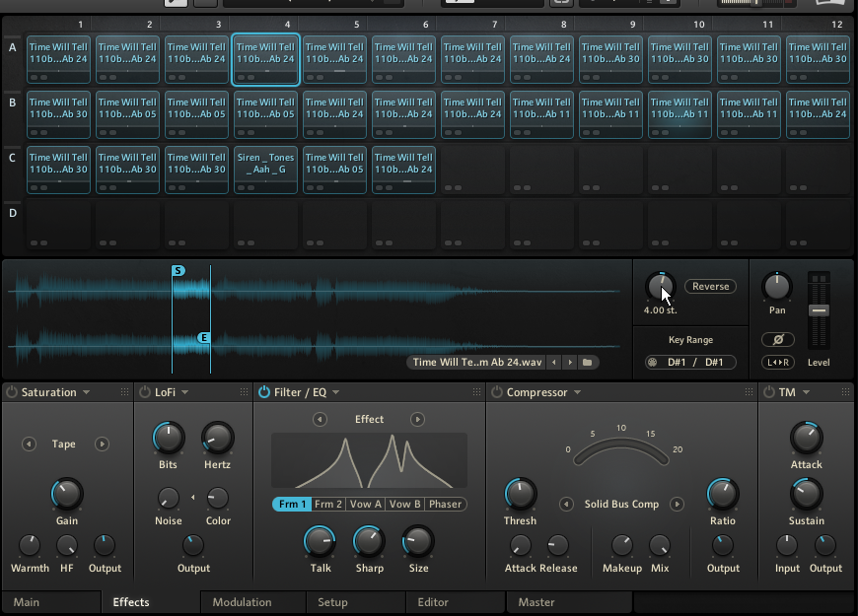Screen dimensions: 858x616
Task: Swap left and right channels
Action: [777, 363]
